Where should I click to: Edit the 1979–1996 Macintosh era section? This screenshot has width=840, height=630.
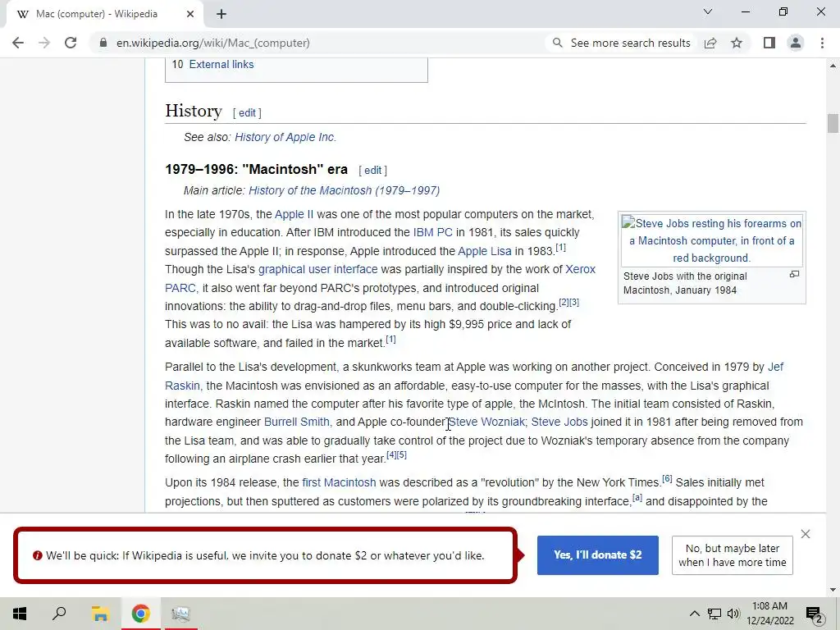[x=373, y=171]
